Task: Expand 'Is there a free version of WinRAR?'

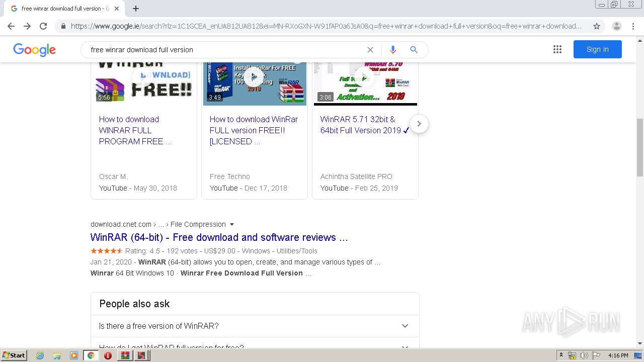Action: tap(255, 326)
